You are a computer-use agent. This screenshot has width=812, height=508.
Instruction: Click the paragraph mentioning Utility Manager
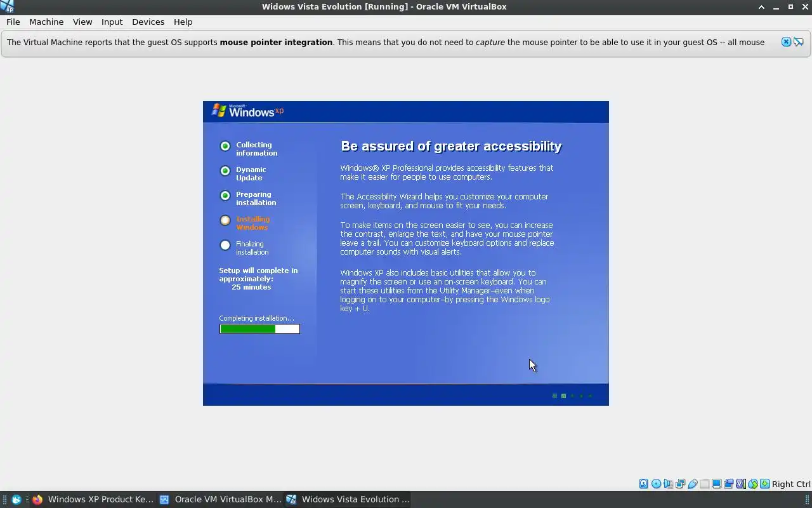tap(445, 290)
